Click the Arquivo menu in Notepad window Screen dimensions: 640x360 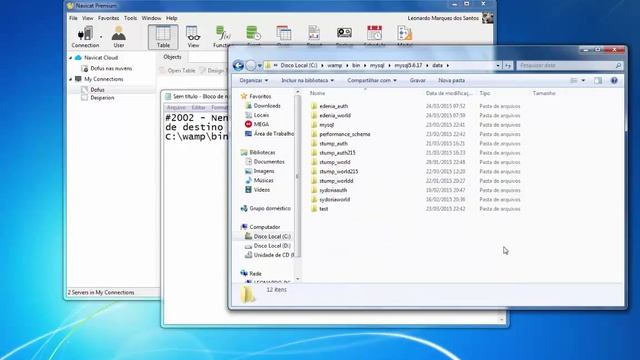pos(176,108)
